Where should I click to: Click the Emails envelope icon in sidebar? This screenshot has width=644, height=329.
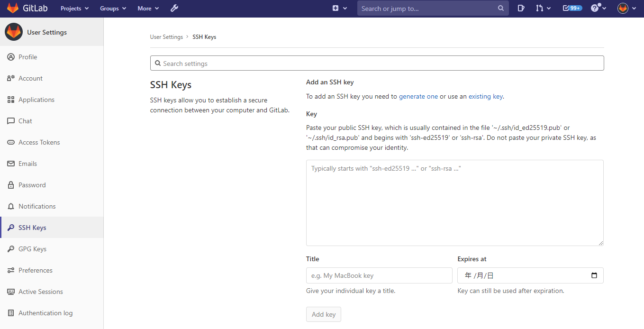click(x=10, y=163)
